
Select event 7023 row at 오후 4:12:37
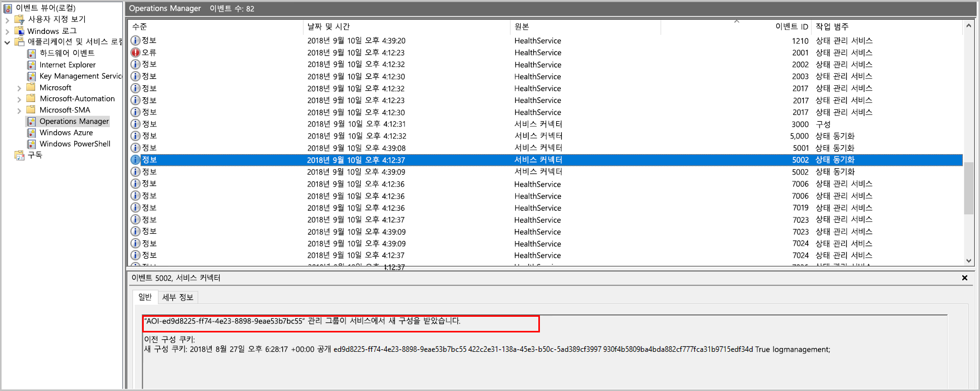pos(545,220)
